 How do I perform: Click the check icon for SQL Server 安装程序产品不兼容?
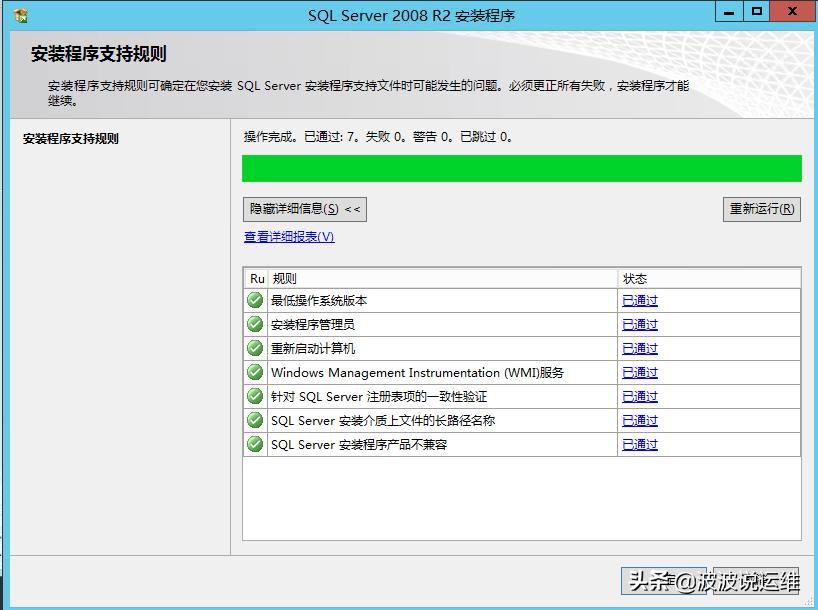[x=255, y=445]
